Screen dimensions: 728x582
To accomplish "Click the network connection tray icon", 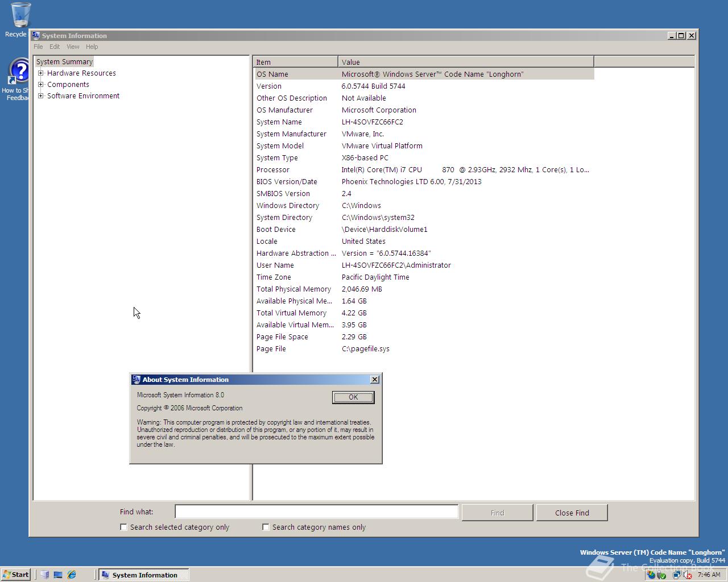I will pos(677,575).
